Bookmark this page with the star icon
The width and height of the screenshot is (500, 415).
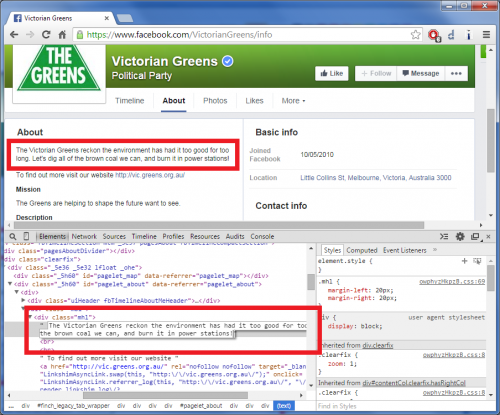point(415,35)
